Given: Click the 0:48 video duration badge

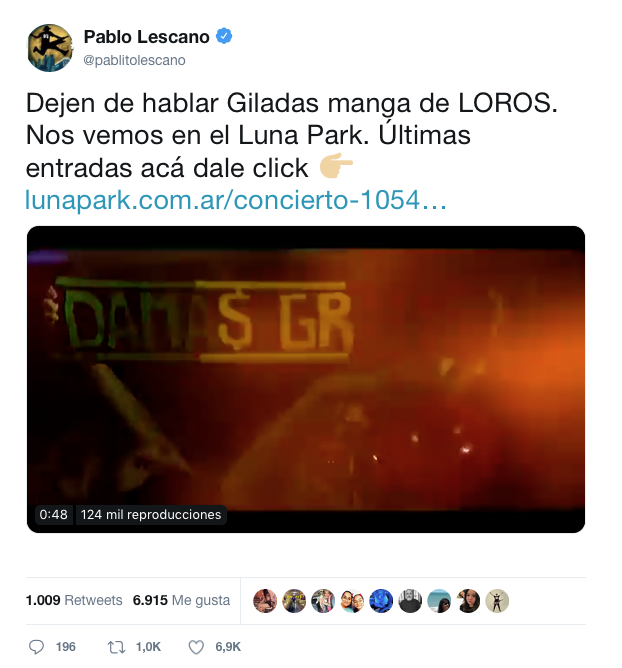Looking at the screenshot, I should click(x=53, y=515).
